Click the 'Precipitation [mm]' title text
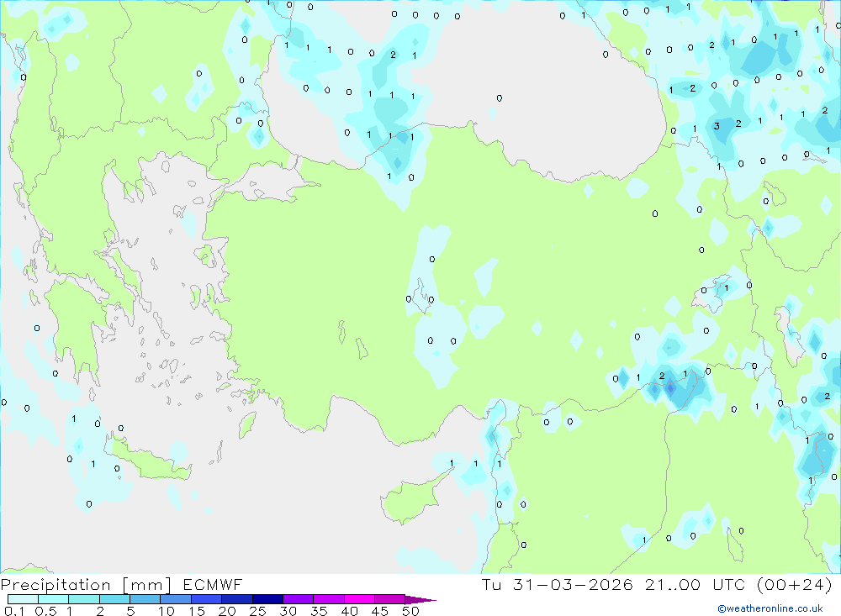 click(x=86, y=585)
